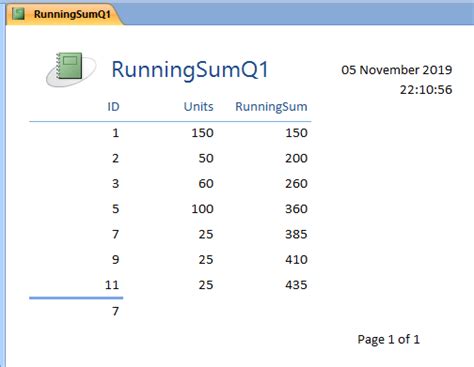This screenshot has width=474, height=367.
Task: Click ID value 2
Action: pos(116,158)
